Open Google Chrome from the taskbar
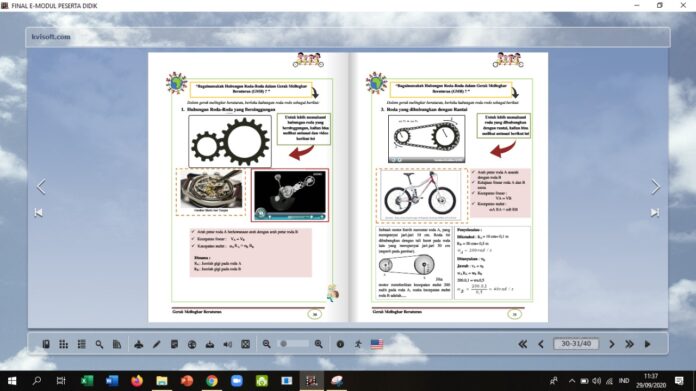 (x=212, y=381)
